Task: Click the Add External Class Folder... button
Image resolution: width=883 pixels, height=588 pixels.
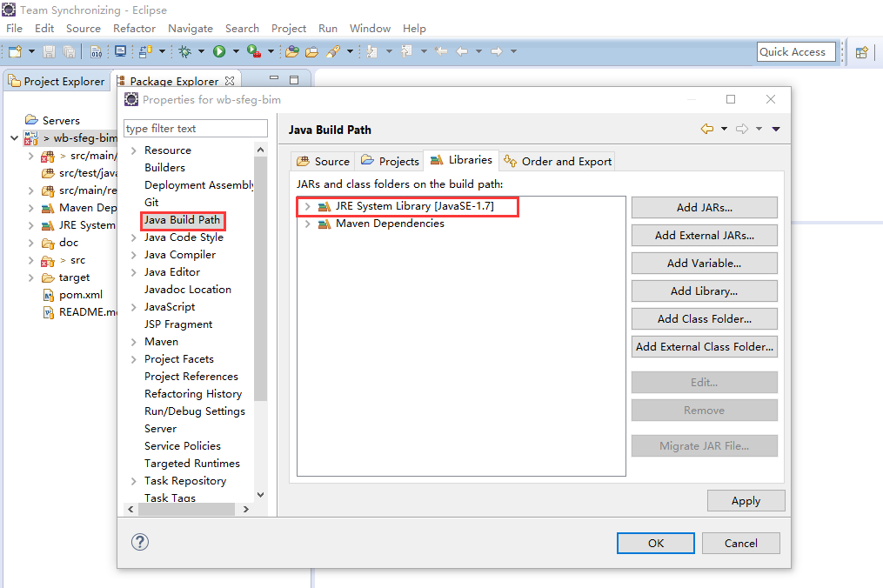Action: click(x=705, y=347)
